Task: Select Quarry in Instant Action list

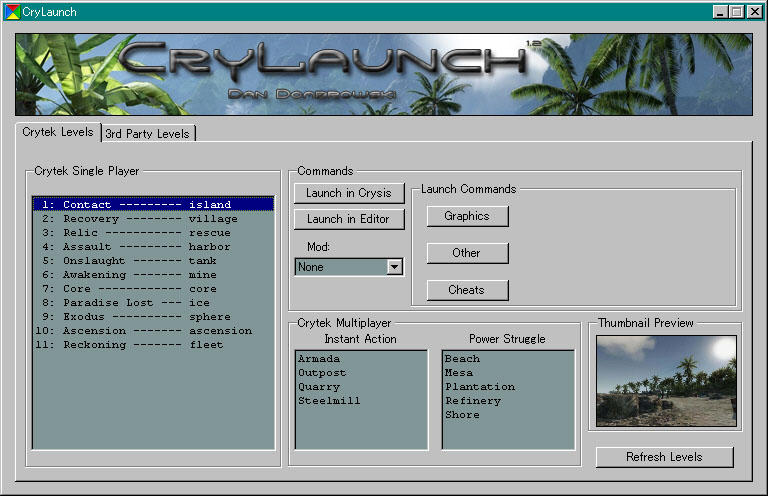Action: coord(361,386)
